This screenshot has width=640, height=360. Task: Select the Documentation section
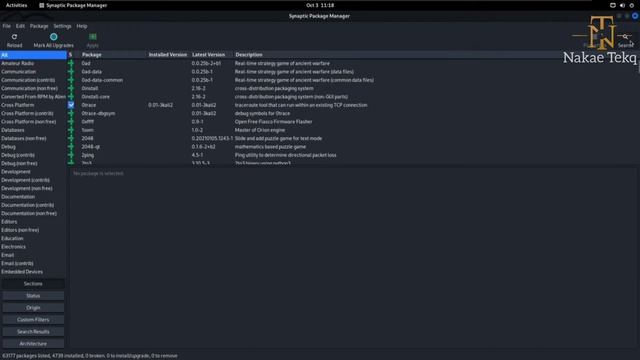click(x=33, y=197)
